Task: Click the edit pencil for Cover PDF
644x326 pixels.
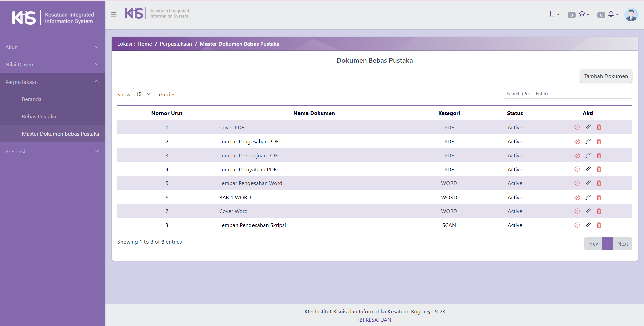Action: [588, 127]
